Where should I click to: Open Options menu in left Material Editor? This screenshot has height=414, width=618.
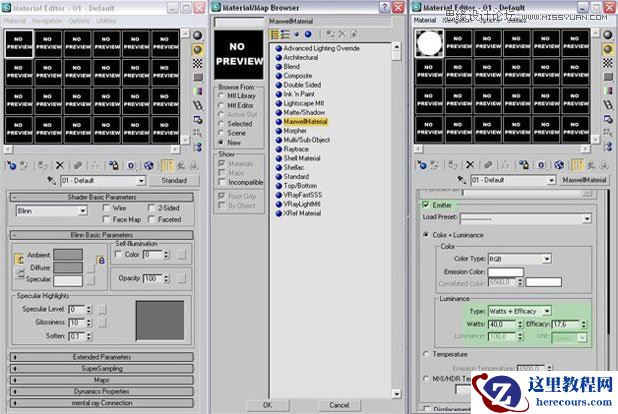(79, 21)
